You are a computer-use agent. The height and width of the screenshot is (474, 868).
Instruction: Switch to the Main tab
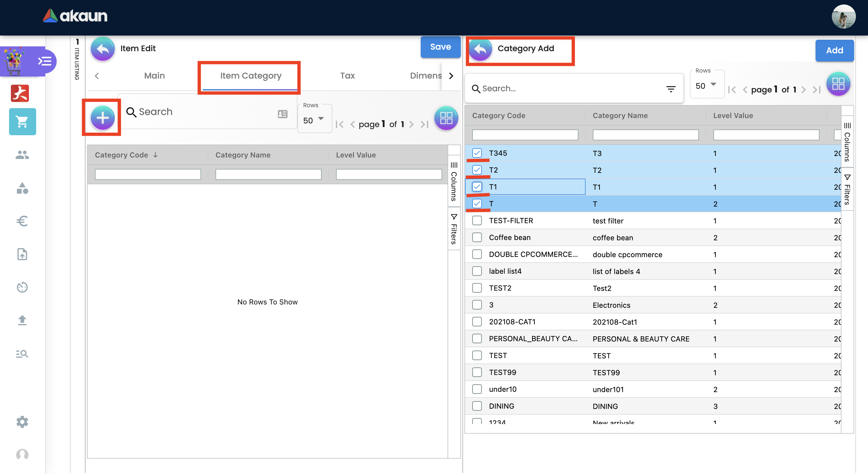click(x=154, y=76)
